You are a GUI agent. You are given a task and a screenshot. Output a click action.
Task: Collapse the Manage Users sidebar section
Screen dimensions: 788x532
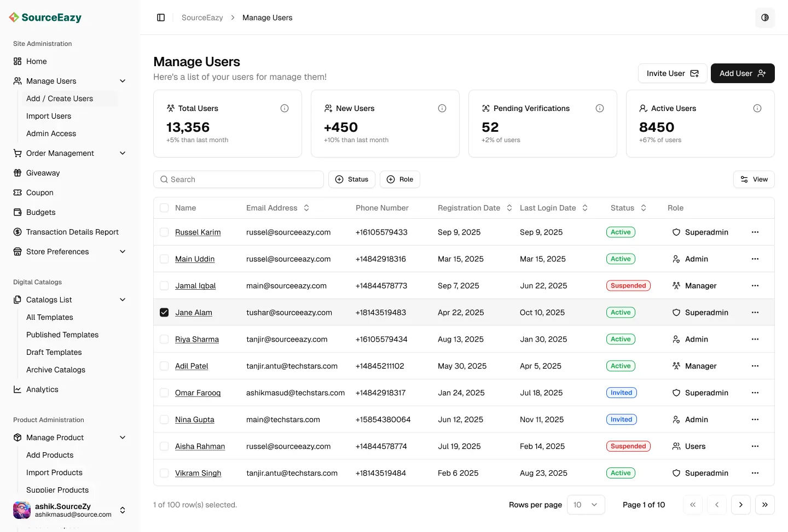point(123,81)
